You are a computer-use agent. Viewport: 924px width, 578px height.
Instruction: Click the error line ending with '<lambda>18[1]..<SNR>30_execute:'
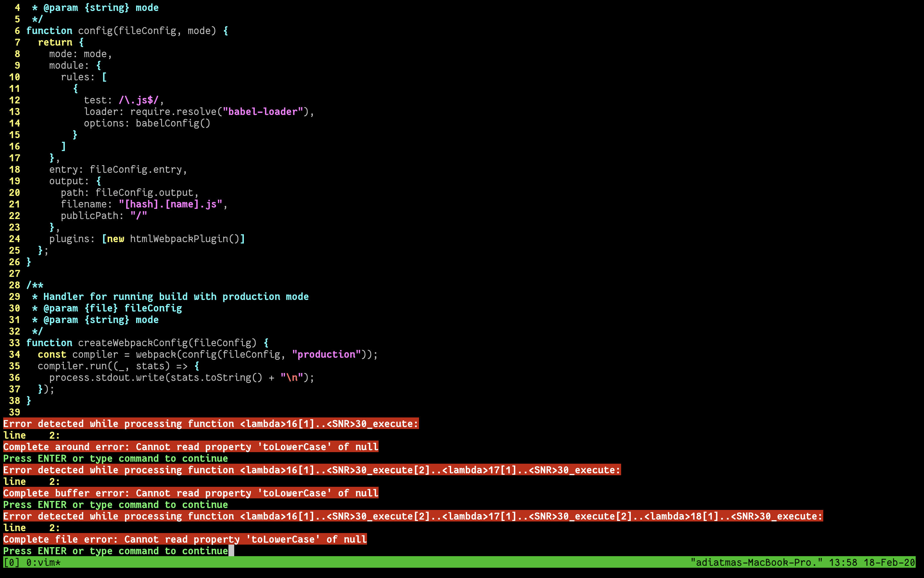click(x=413, y=516)
